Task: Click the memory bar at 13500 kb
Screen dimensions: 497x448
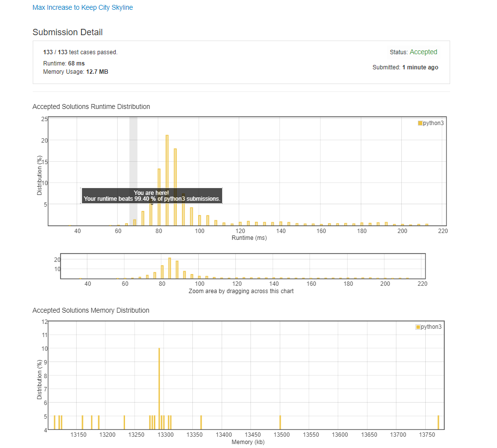Action: pyautogui.click(x=280, y=422)
